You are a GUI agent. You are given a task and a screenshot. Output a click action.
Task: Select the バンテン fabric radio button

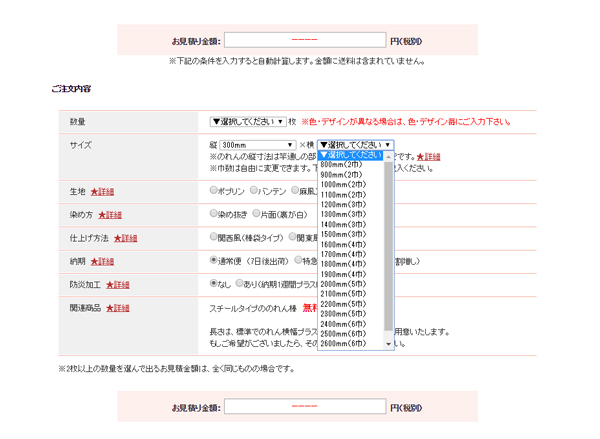[253, 190]
